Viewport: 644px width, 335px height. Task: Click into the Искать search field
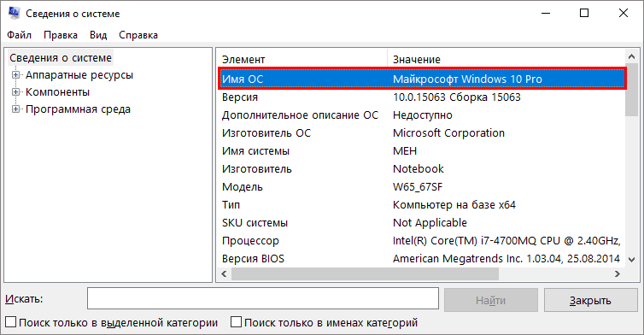click(x=263, y=298)
